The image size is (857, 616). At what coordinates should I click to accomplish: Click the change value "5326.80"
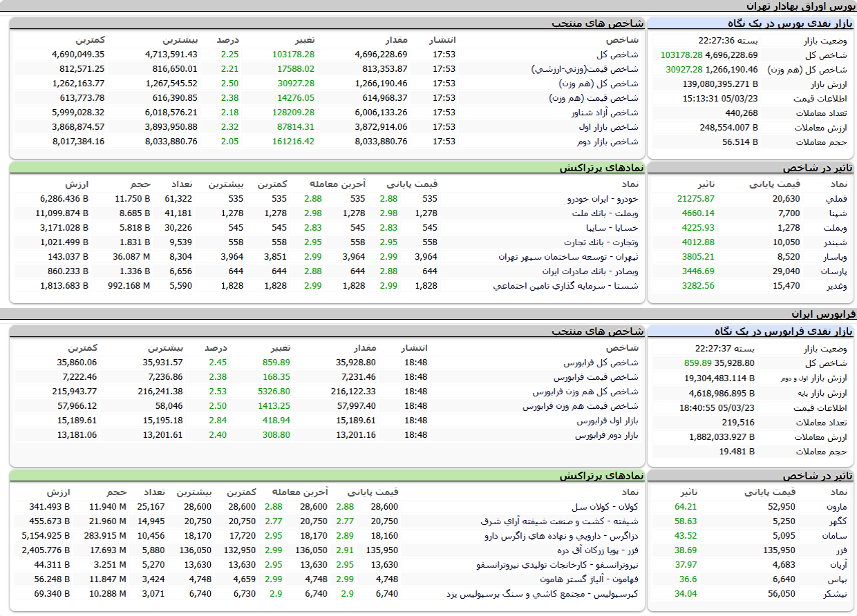(x=274, y=392)
